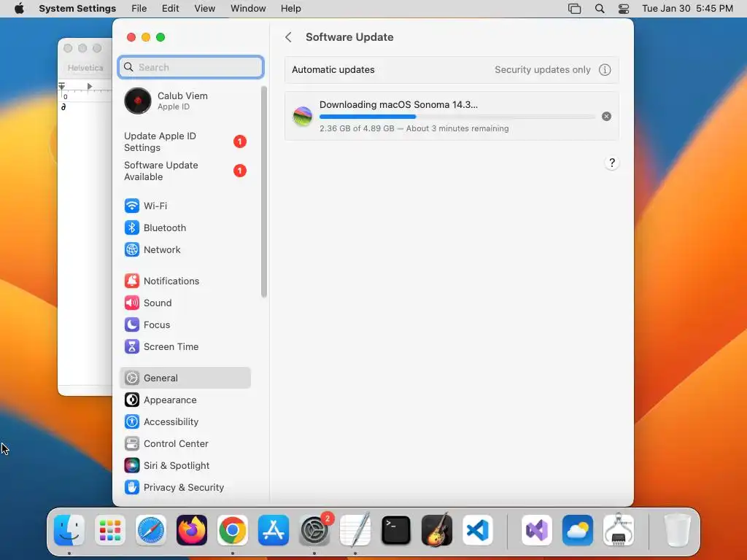Viewport: 747px width, 560px height.
Task: Cancel the macOS Sonoma download
Action: [x=606, y=116]
